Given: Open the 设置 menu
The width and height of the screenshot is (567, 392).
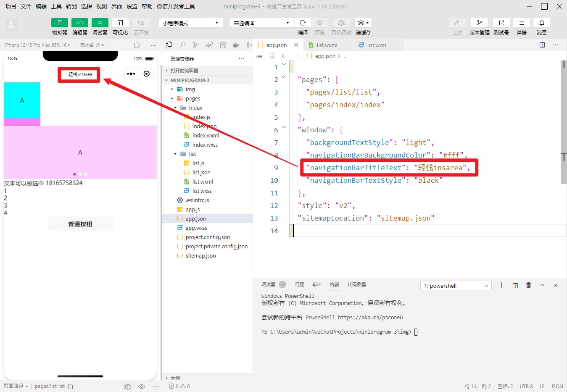Looking at the screenshot, I should [x=132, y=6].
